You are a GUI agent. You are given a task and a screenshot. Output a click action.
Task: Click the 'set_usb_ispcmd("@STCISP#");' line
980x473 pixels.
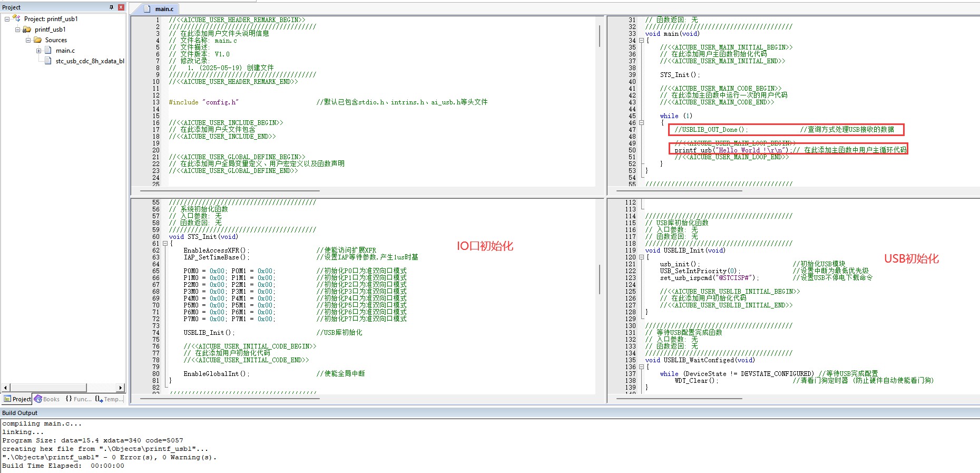coord(710,278)
